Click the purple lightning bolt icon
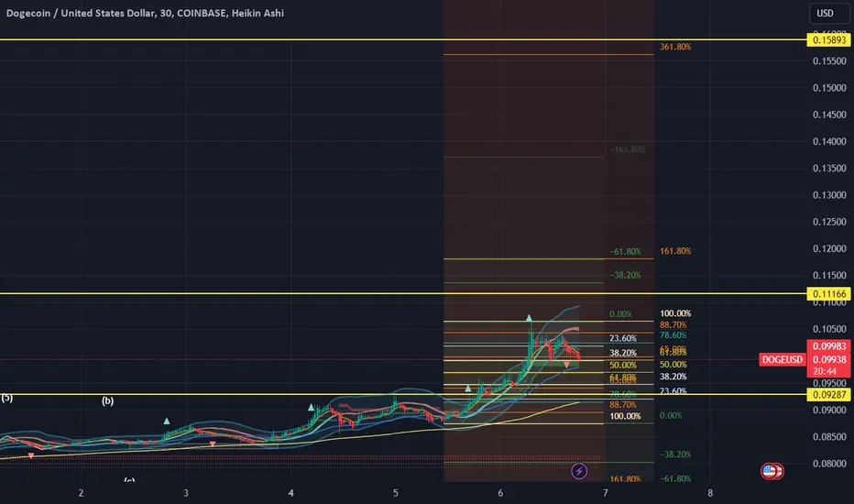The image size is (854, 504). [579, 471]
